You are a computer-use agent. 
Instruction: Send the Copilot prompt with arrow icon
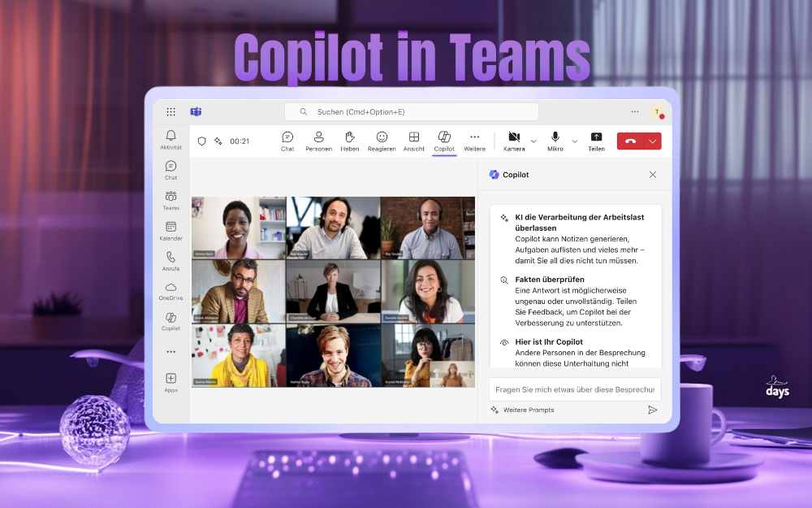(653, 410)
